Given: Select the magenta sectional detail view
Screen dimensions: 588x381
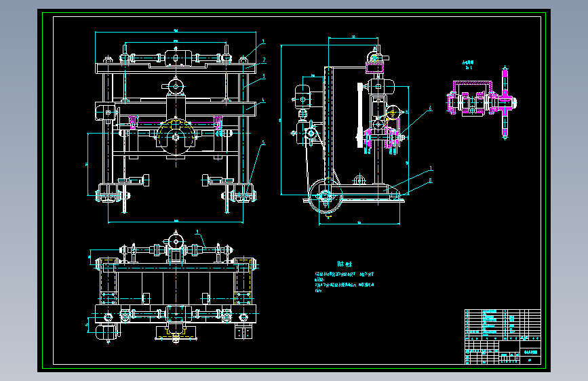Looking at the screenshot, I should (x=482, y=103).
